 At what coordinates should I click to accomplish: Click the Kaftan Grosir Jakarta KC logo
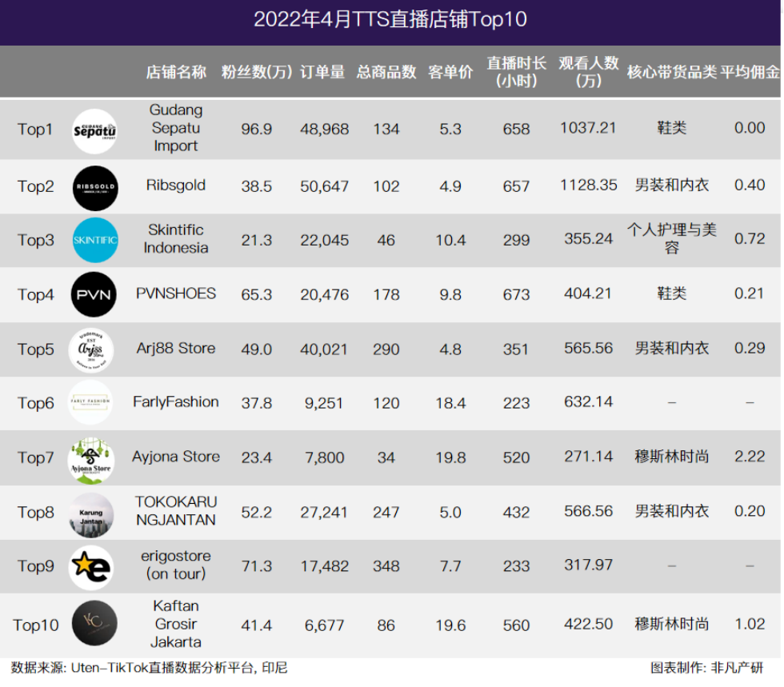(94, 623)
